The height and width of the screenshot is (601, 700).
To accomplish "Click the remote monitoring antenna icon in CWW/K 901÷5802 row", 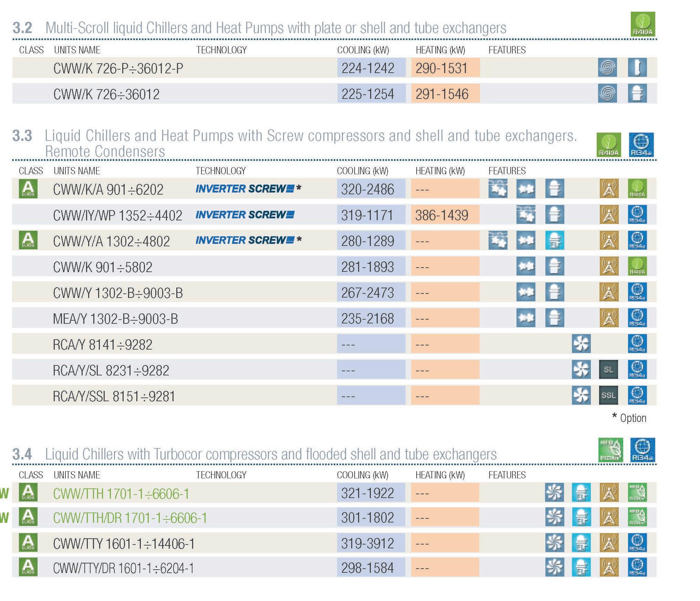I will pos(609,266).
